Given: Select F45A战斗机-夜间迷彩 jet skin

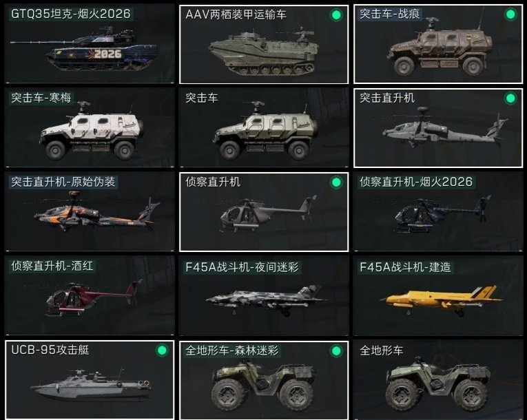Looking at the screenshot, I should 264,295.
